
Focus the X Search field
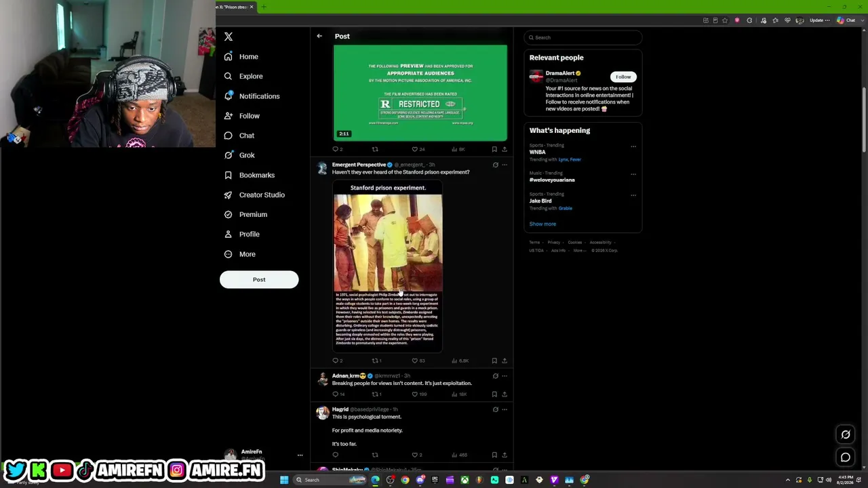[583, 37]
